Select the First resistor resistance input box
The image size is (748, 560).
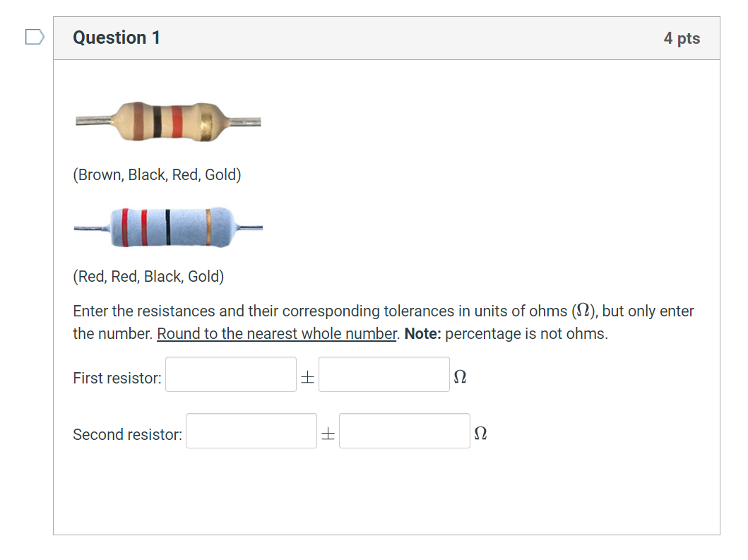tap(230, 374)
